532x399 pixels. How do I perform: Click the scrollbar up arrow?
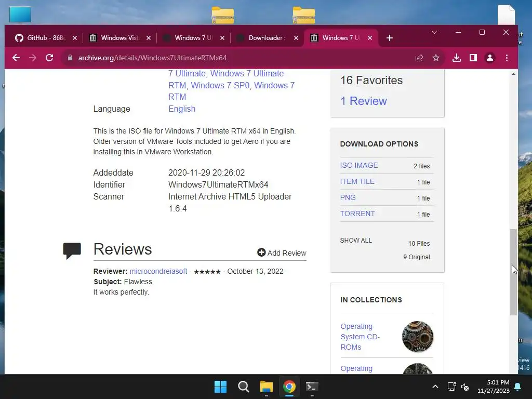pyautogui.click(x=514, y=74)
